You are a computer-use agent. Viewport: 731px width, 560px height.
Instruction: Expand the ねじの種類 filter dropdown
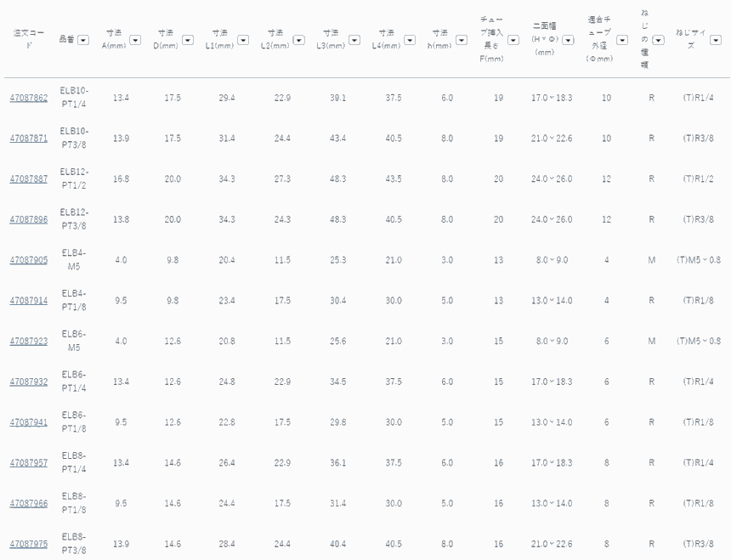[658, 39]
